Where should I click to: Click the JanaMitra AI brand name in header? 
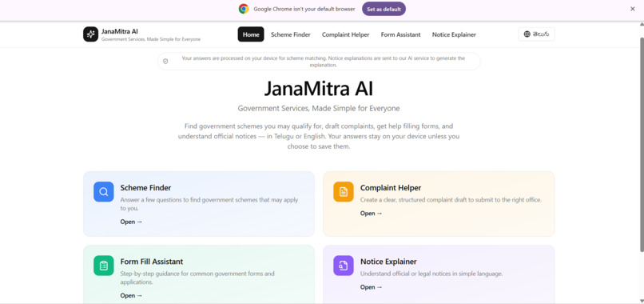coord(120,31)
